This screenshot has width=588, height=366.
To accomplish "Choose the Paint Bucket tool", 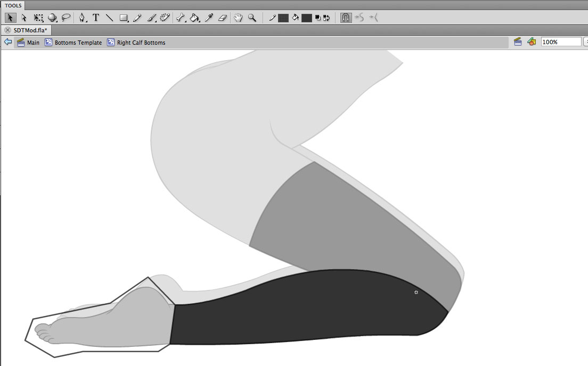I will (194, 18).
